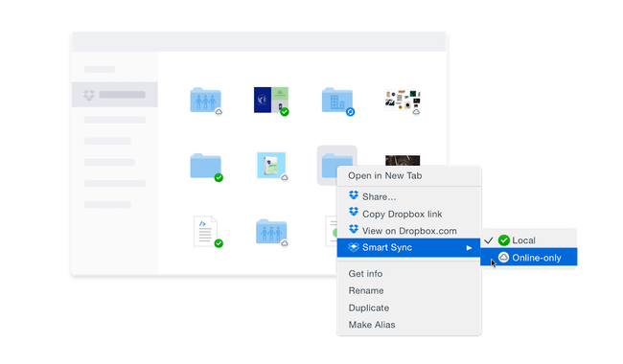623x364 pixels.
Task: Select the code document file with green checkmark
Action: 206,232
